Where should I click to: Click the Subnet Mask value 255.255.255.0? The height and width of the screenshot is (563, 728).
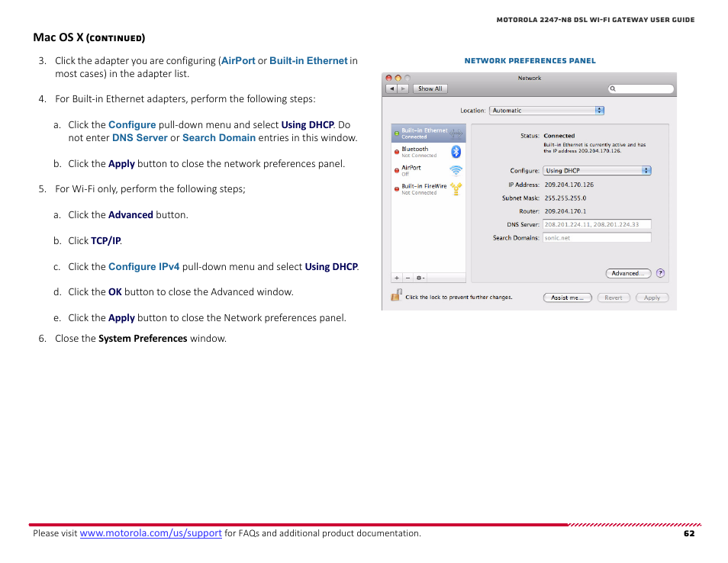pos(565,198)
